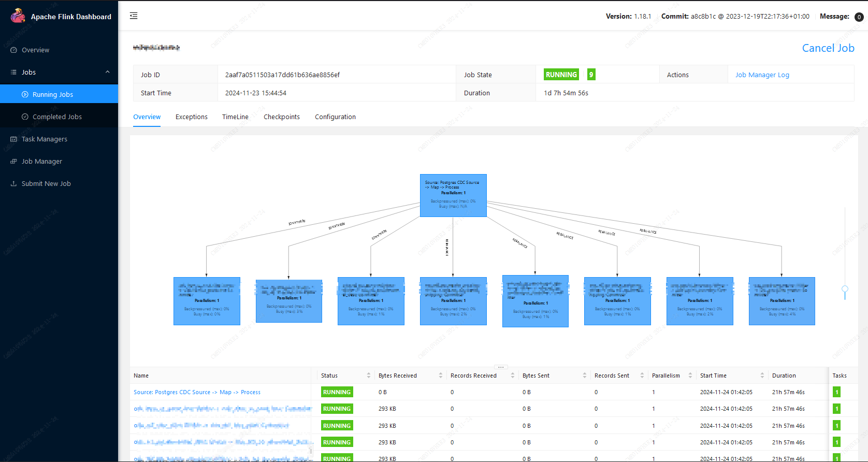The image size is (868, 462).
Task: Sort by Records Sent column arrows
Action: click(x=642, y=376)
